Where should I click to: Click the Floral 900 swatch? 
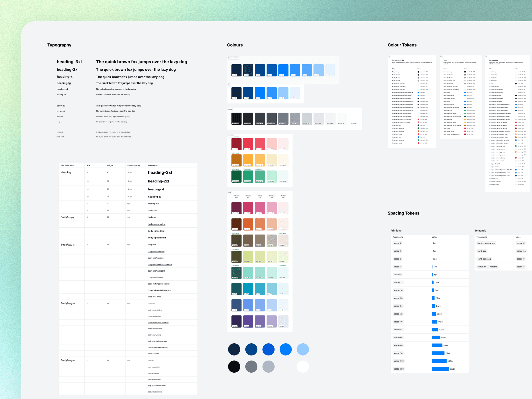click(x=236, y=208)
